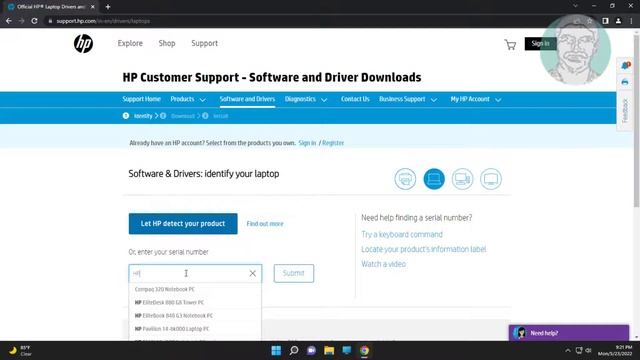The image size is (640, 360).
Task: Open the weather widget in the taskbar
Action: pos(20,351)
